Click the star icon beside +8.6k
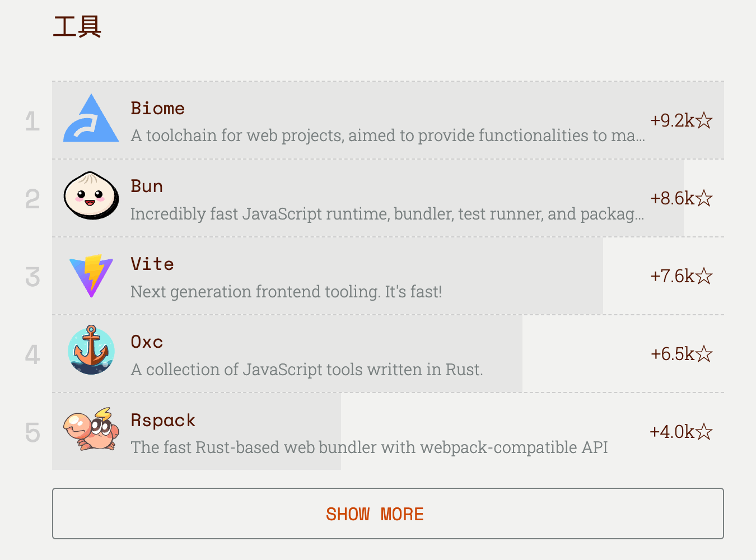The height and width of the screenshot is (560, 756). (704, 198)
